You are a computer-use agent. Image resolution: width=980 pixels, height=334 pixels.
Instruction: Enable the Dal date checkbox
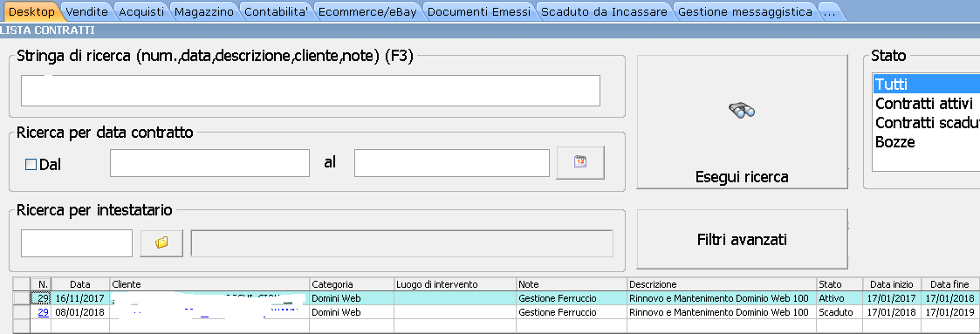coord(31,165)
